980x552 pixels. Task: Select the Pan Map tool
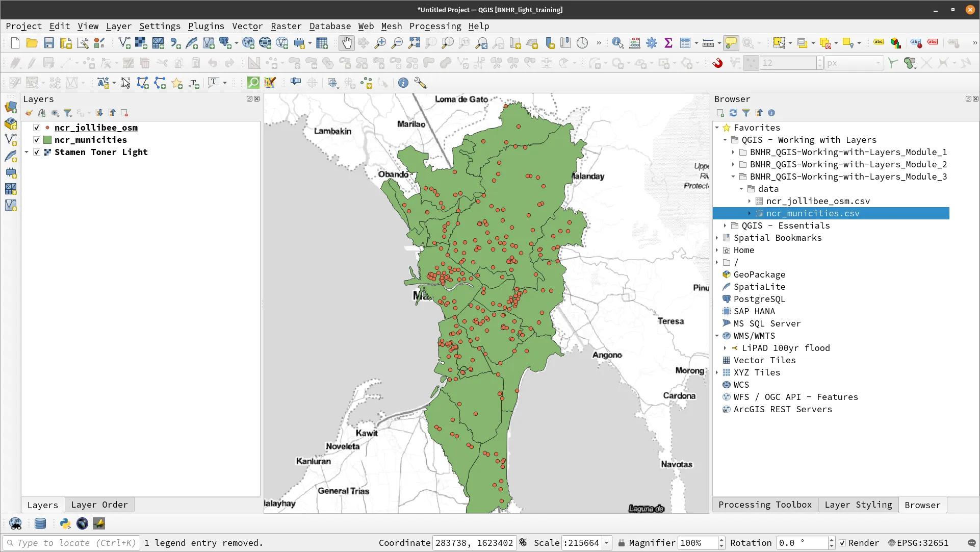tap(346, 43)
